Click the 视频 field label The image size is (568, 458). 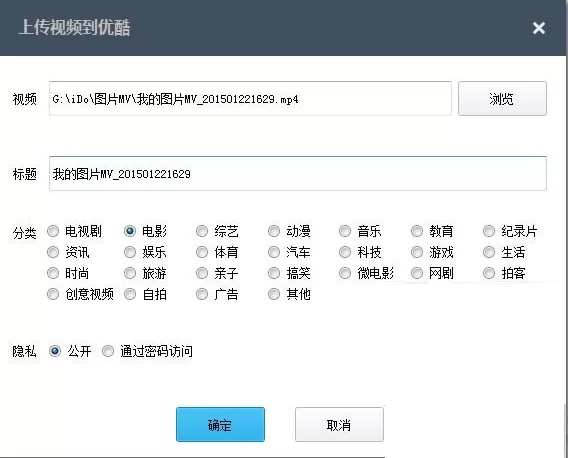[25, 99]
